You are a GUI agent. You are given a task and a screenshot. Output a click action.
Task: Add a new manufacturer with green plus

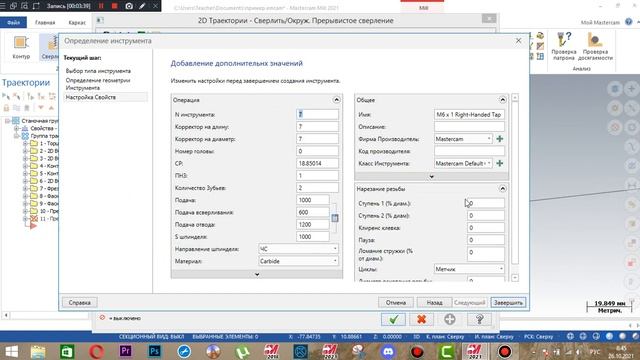tap(500, 139)
